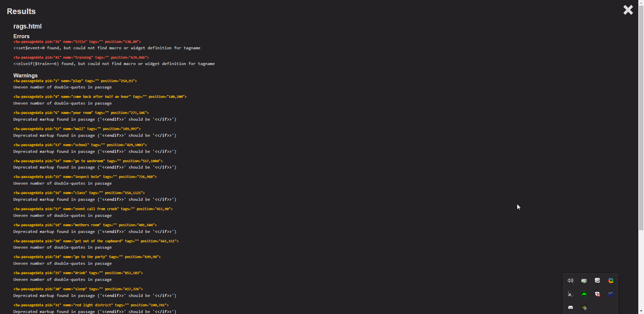Click the '<<set$event=0 found' error message

107,48
